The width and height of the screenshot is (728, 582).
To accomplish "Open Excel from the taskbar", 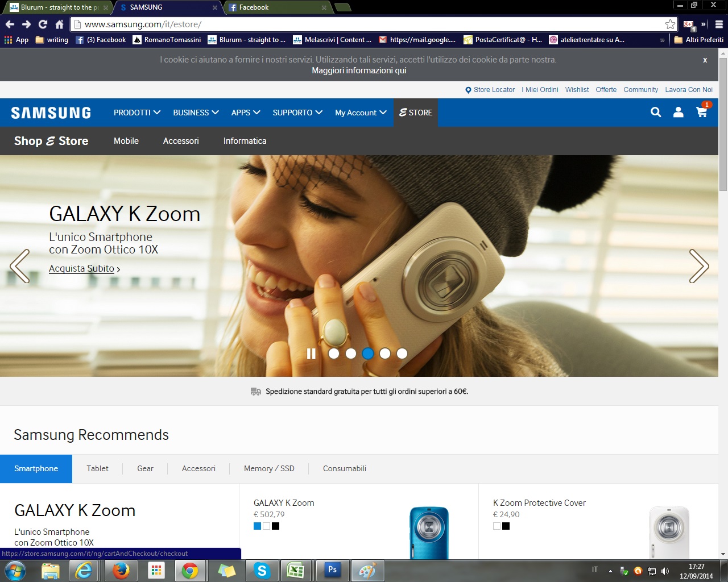I will coord(296,571).
